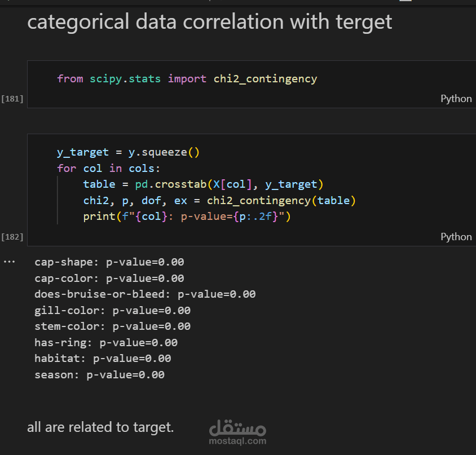Click the does-bruise-or-bleed output line
Viewport: 476px width, 455px height.
pos(145,294)
